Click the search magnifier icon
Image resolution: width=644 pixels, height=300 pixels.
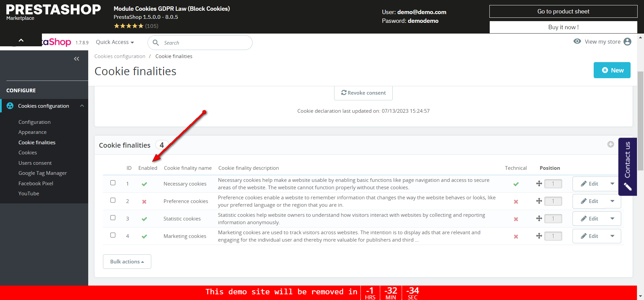156,43
